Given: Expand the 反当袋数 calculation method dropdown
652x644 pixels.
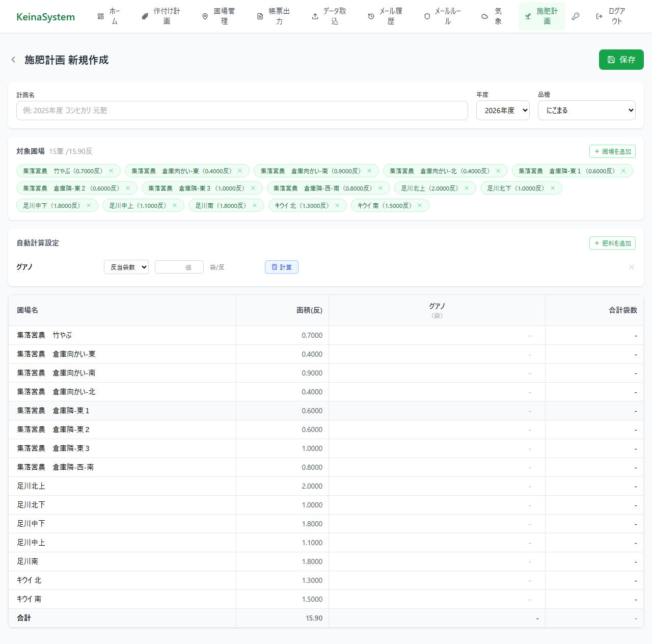Looking at the screenshot, I should pos(126,267).
